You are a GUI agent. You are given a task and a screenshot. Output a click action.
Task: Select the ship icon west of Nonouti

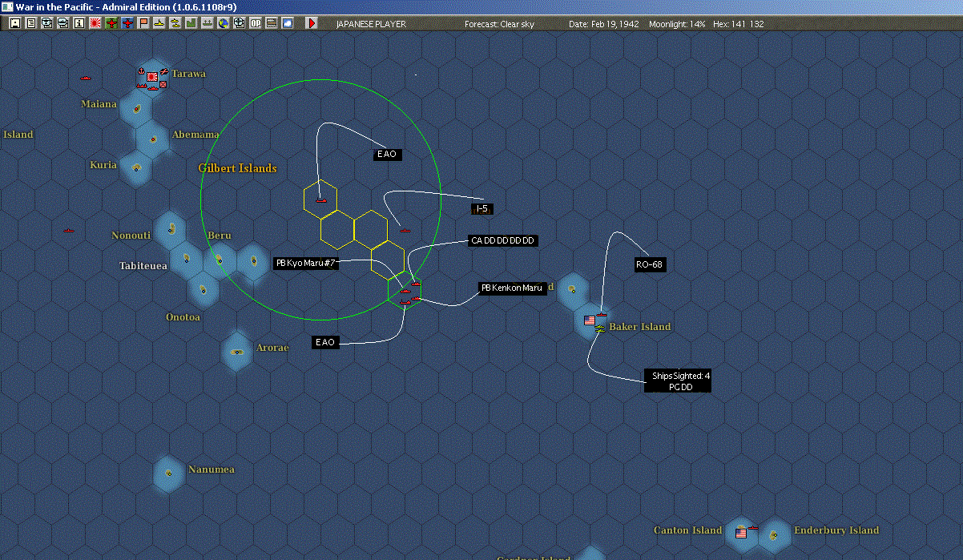(68, 231)
